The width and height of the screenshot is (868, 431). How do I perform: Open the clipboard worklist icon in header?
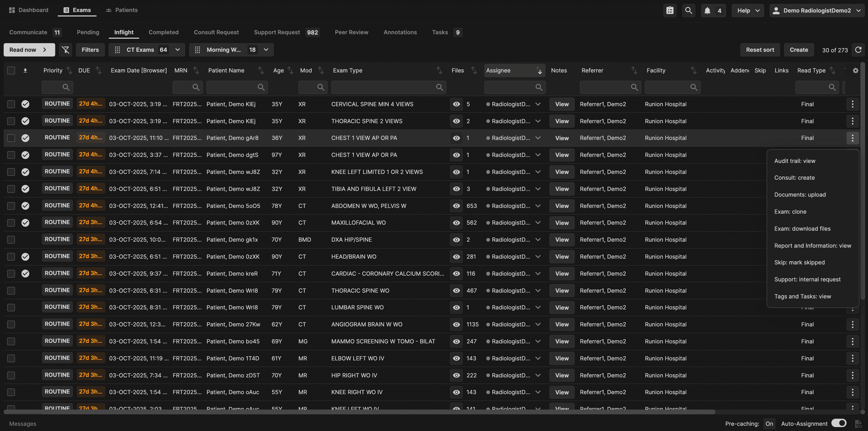click(x=669, y=10)
